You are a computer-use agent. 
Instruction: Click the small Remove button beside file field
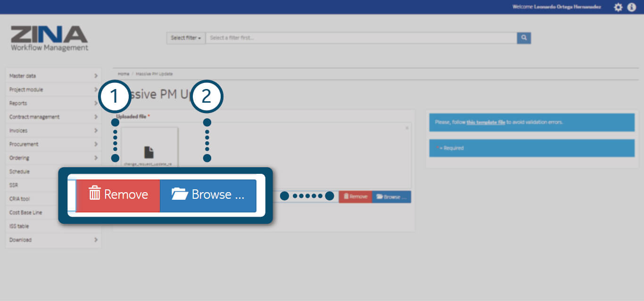[355, 197]
